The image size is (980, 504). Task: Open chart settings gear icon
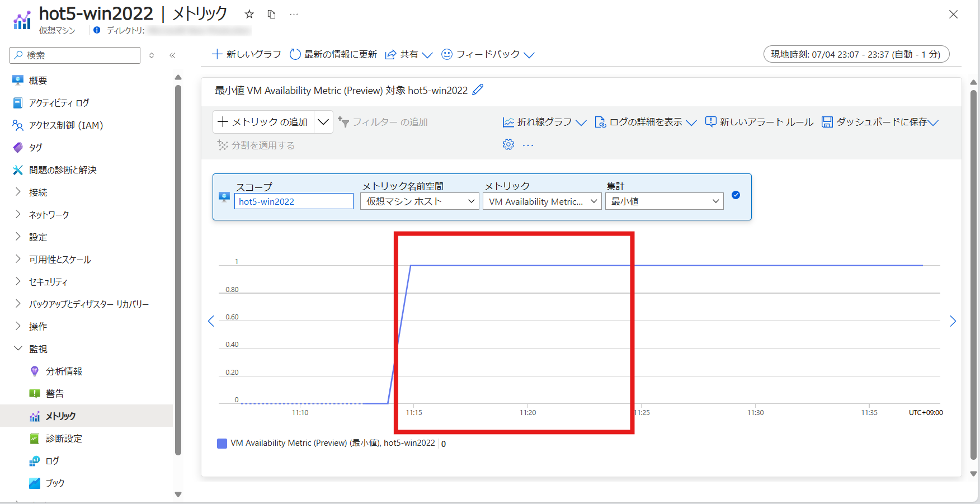point(508,144)
